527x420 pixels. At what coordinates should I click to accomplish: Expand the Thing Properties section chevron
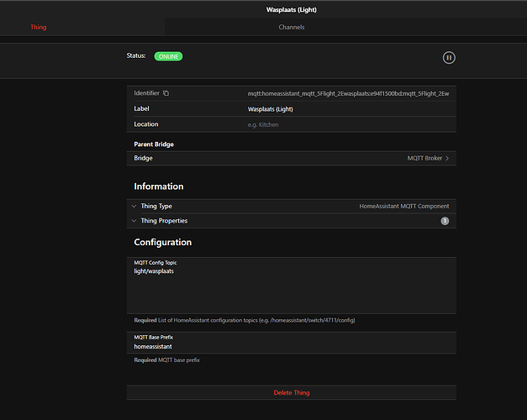134,221
